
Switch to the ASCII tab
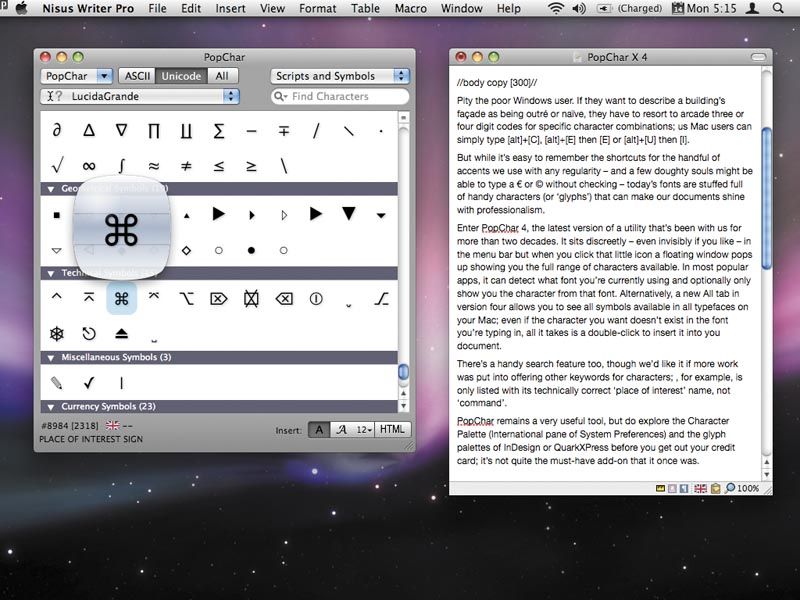click(137, 76)
